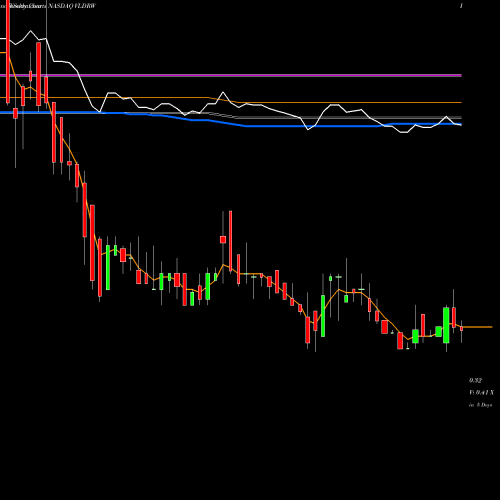Click the 0.32 price value
Screen dimensions: 500x500
point(475,380)
